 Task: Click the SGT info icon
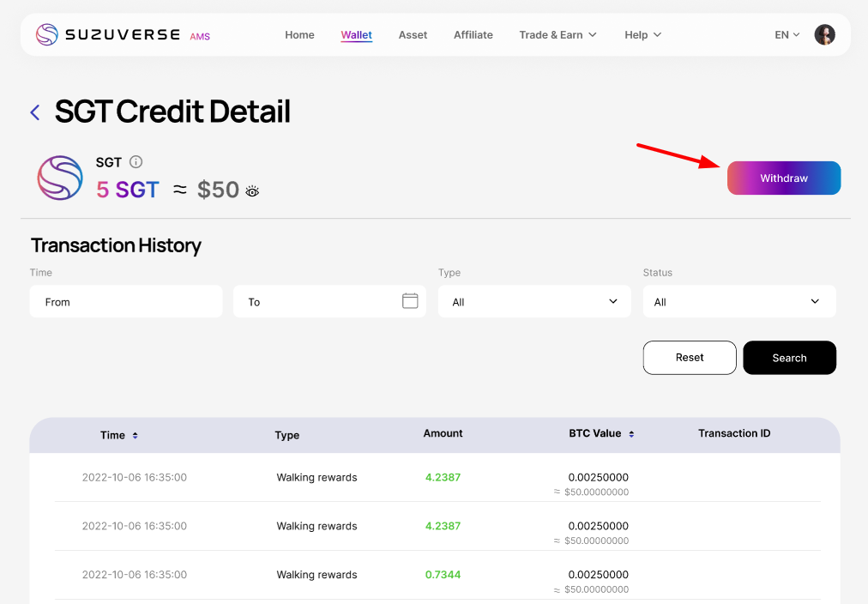pos(136,162)
